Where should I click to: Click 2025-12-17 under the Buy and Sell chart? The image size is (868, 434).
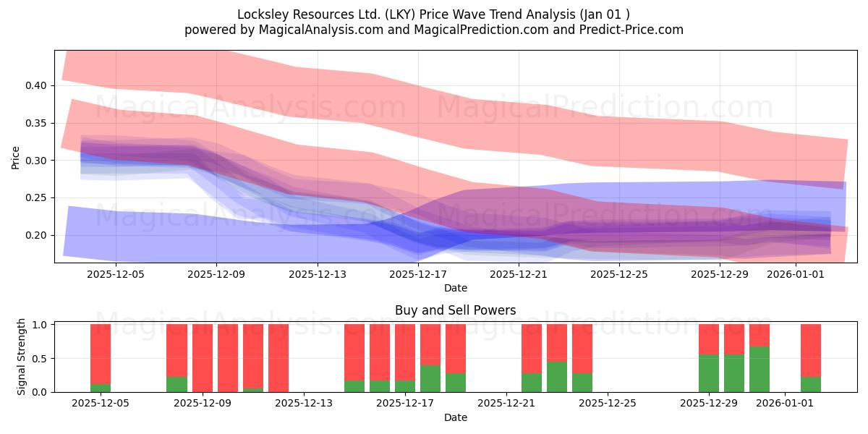[x=405, y=404]
